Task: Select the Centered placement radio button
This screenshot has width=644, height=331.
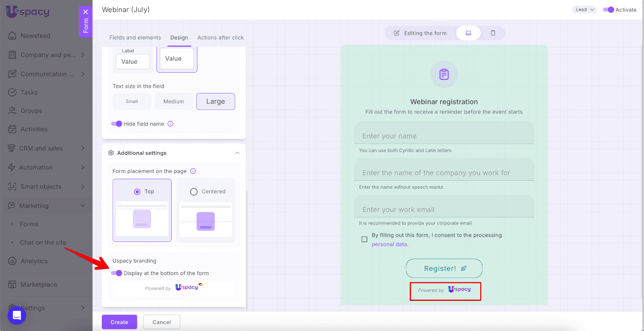Action: coord(194,192)
